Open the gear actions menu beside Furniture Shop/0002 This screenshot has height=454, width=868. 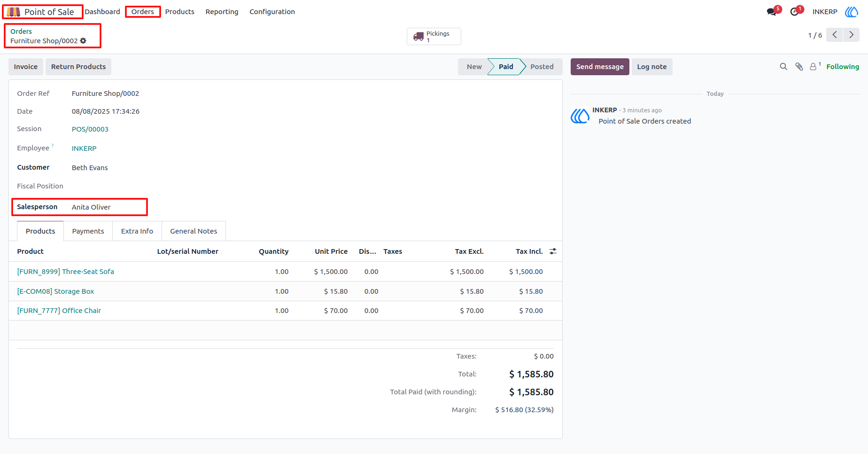click(83, 41)
